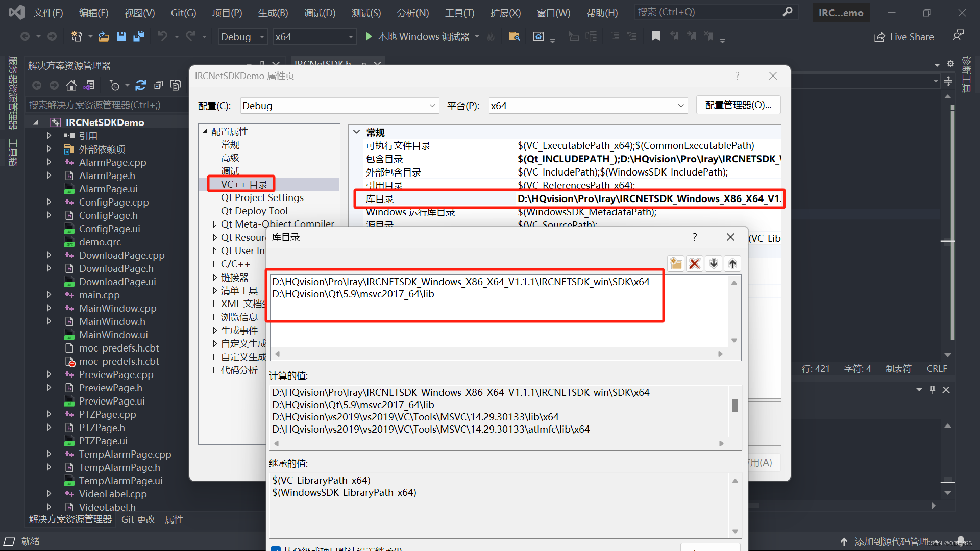Click the move path up icon
The width and height of the screenshot is (980, 551).
point(733,263)
